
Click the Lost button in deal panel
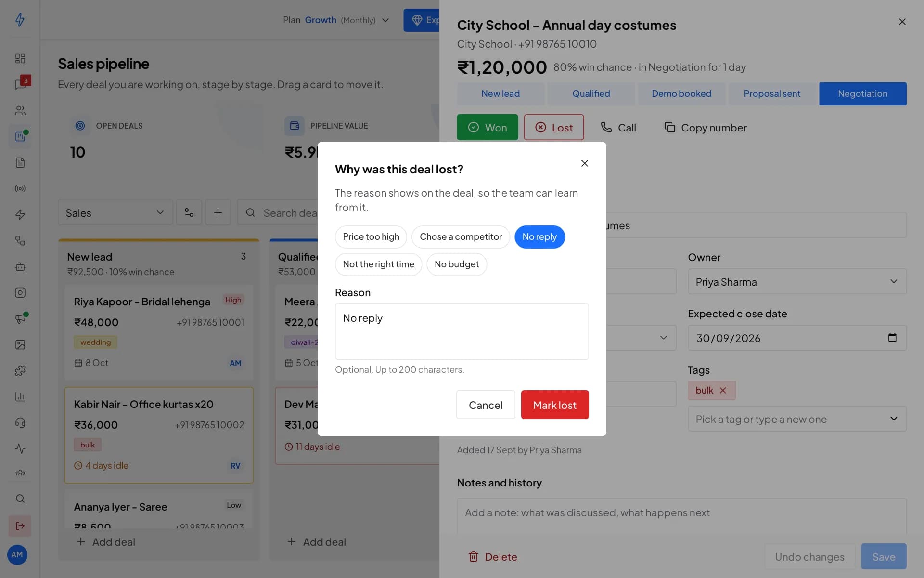[x=554, y=127]
